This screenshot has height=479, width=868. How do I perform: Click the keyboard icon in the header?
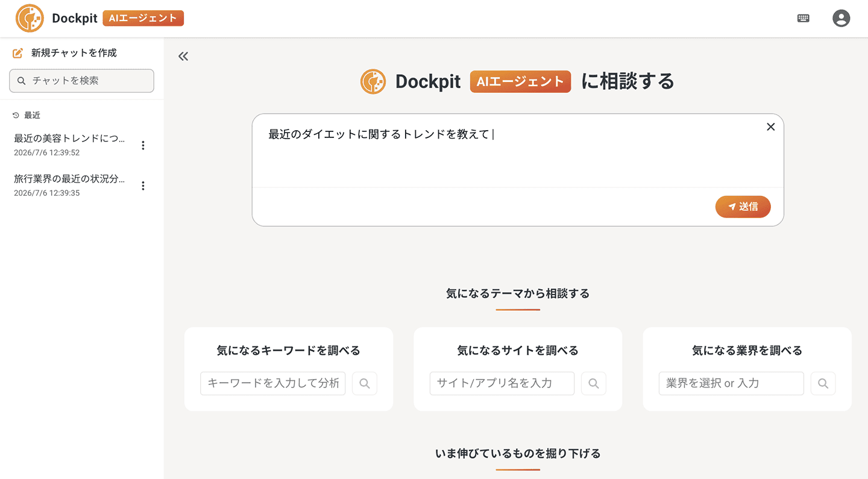click(x=803, y=18)
